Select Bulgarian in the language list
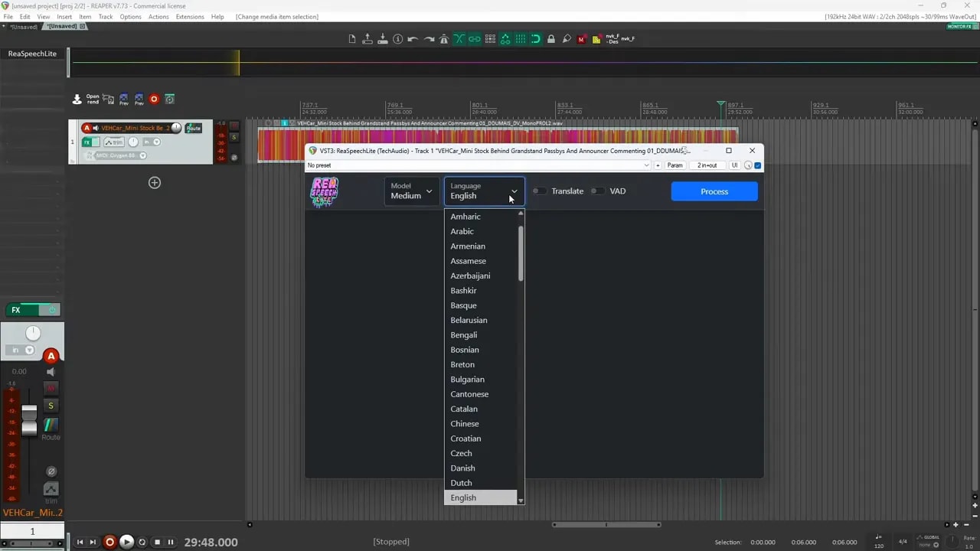The width and height of the screenshot is (980, 551). coord(481,380)
